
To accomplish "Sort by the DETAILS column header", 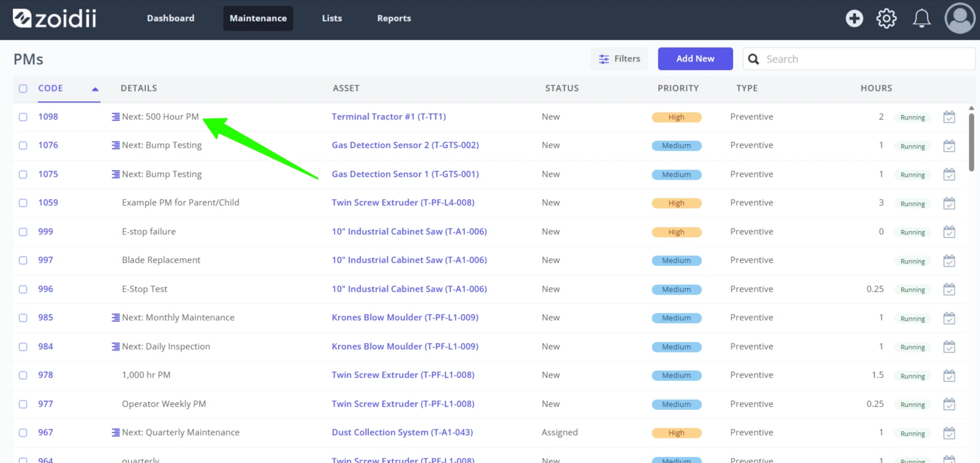I will 139,88.
